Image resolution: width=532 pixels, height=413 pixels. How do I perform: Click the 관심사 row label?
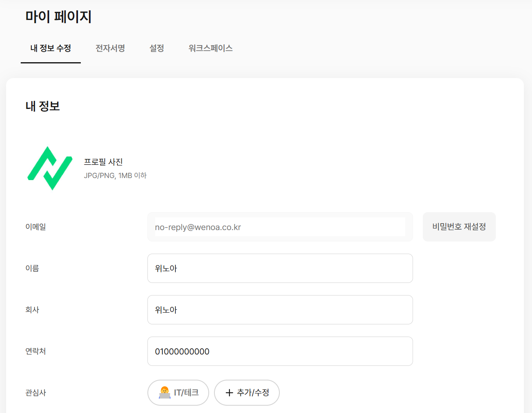(36, 393)
